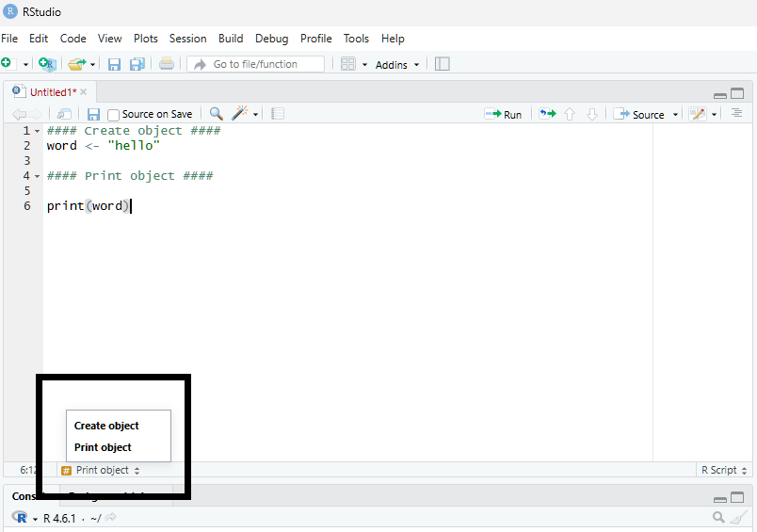Collapse the Create object section fold arrow
757x532 pixels.
click(x=37, y=131)
